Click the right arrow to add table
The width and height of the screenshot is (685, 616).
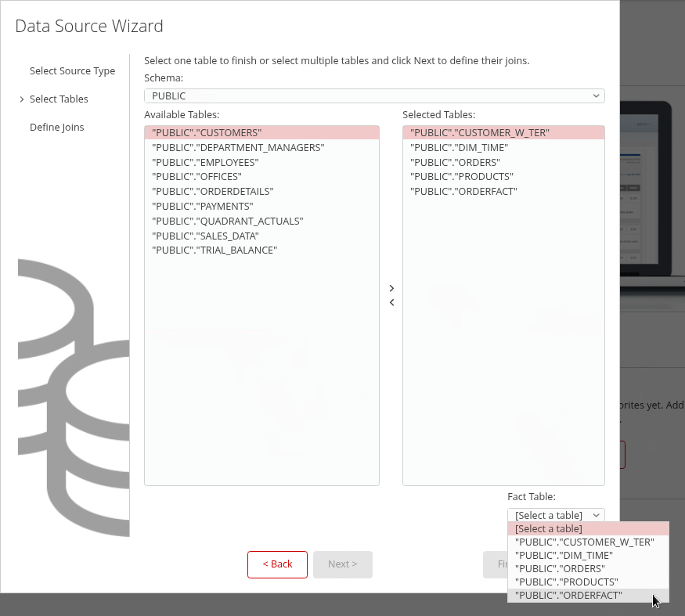[391, 288]
